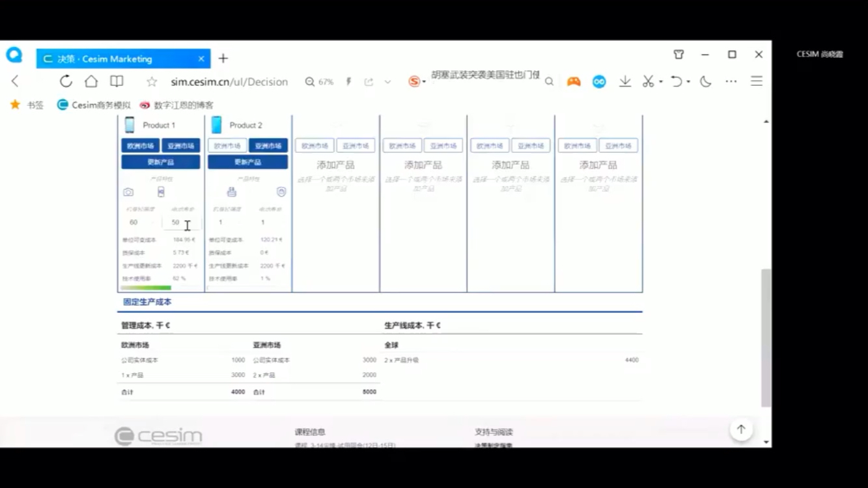Open the browser home page icon
868x488 pixels.
click(91, 81)
